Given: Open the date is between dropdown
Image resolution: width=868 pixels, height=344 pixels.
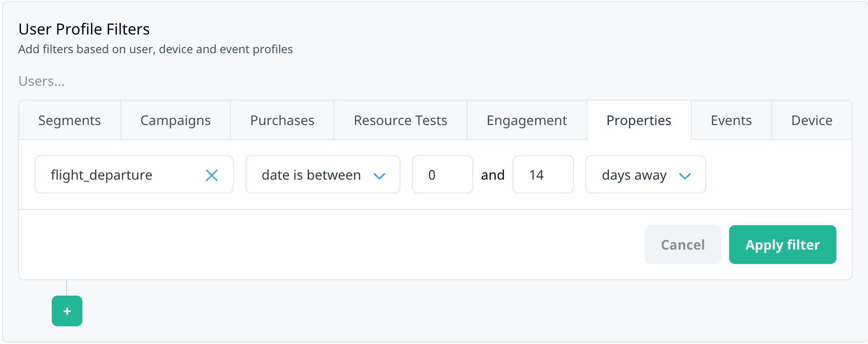Looking at the screenshot, I should pyautogui.click(x=323, y=174).
